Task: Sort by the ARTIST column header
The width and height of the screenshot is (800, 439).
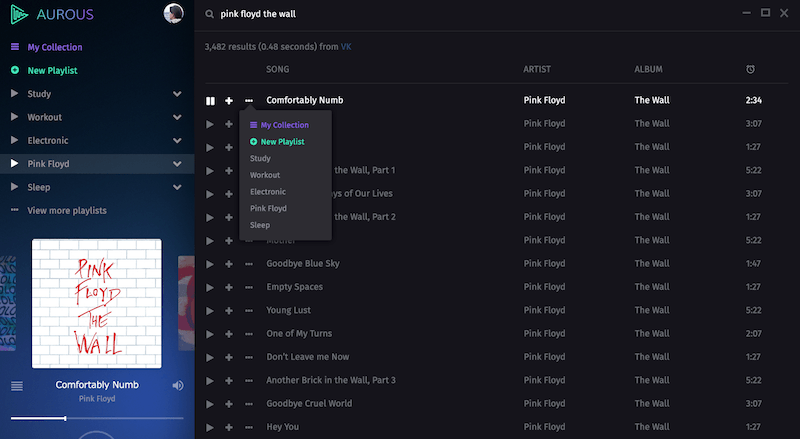Action: pos(537,69)
